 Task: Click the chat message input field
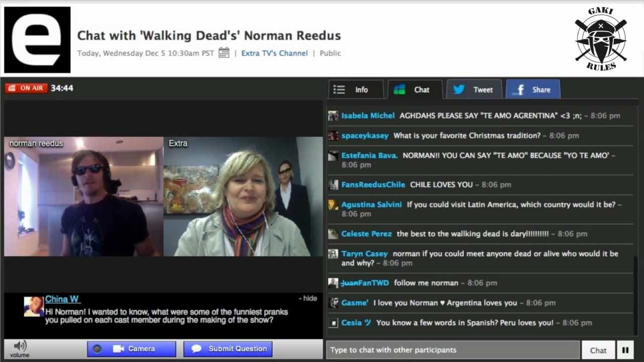(453, 350)
